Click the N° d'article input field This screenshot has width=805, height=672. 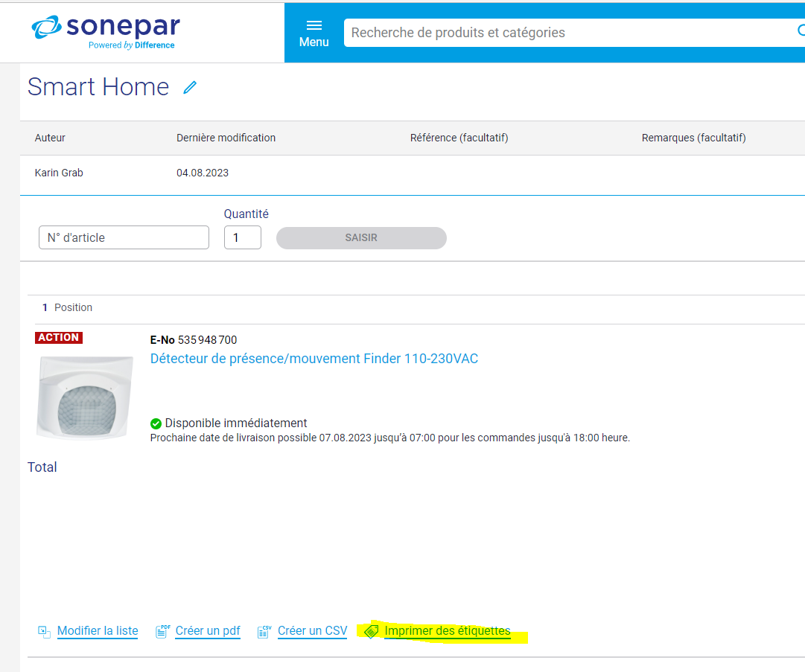pos(124,237)
